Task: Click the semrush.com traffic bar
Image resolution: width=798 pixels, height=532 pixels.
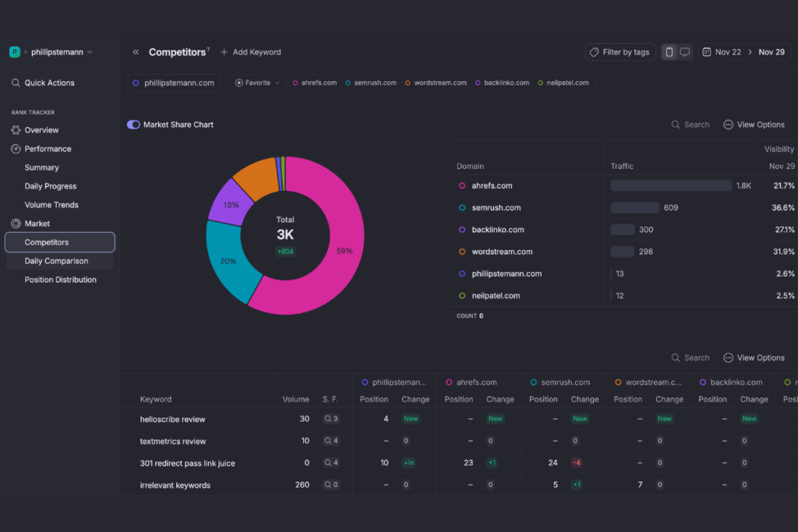Action: 634,207
